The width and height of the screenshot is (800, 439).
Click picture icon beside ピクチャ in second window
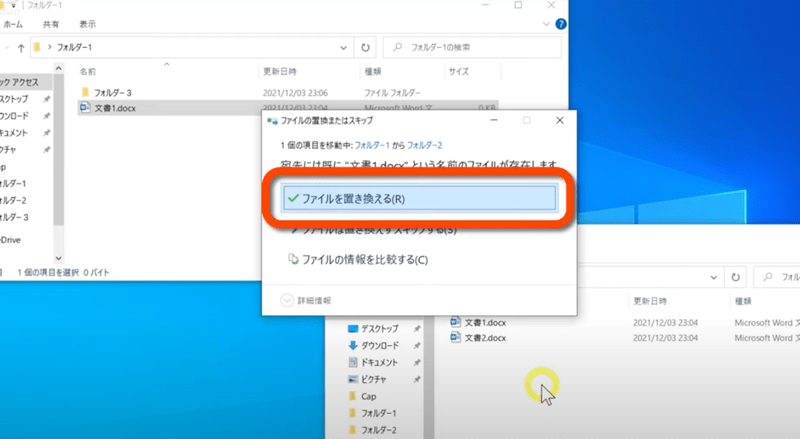click(353, 379)
